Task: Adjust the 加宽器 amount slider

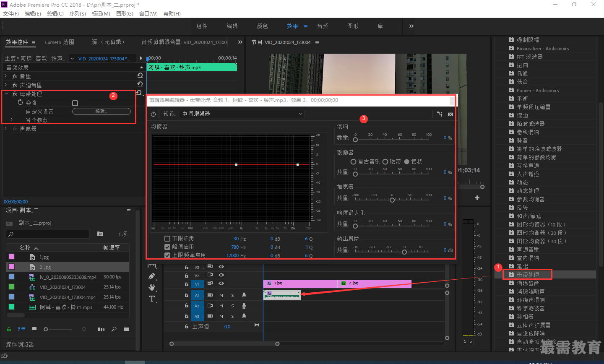Action: click(392, 200)
